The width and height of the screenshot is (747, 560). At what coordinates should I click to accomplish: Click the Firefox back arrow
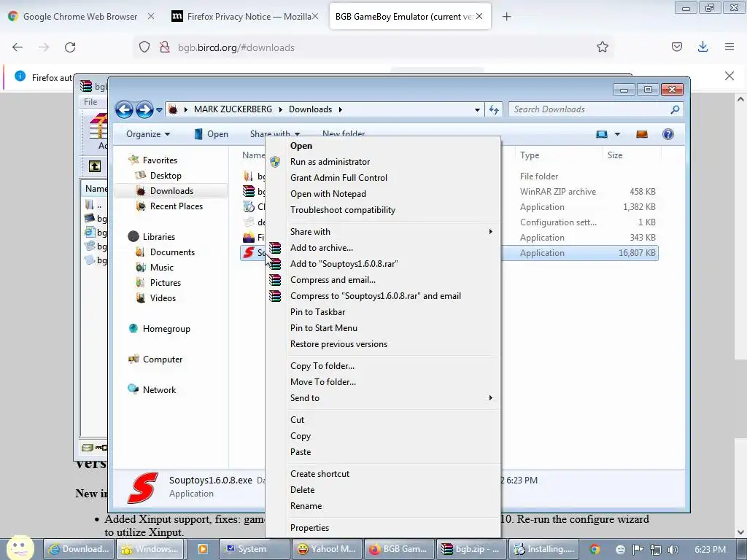click(18, 47)
